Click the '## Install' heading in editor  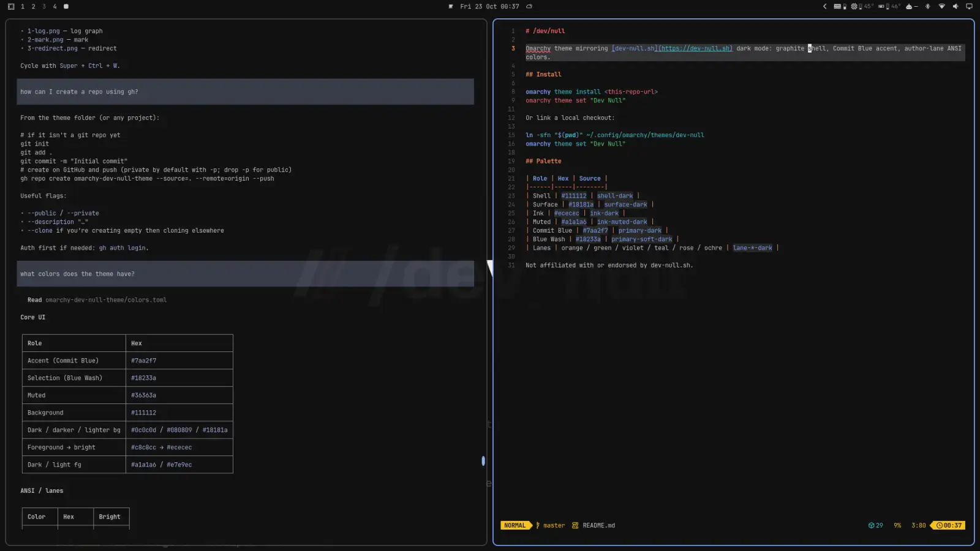tap(543, 74)
